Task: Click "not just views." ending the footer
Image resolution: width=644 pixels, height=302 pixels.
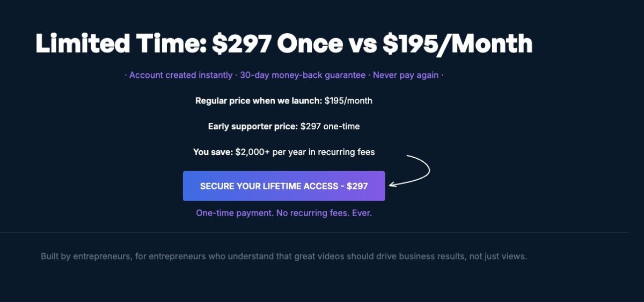Action: [x=499, y=256]
